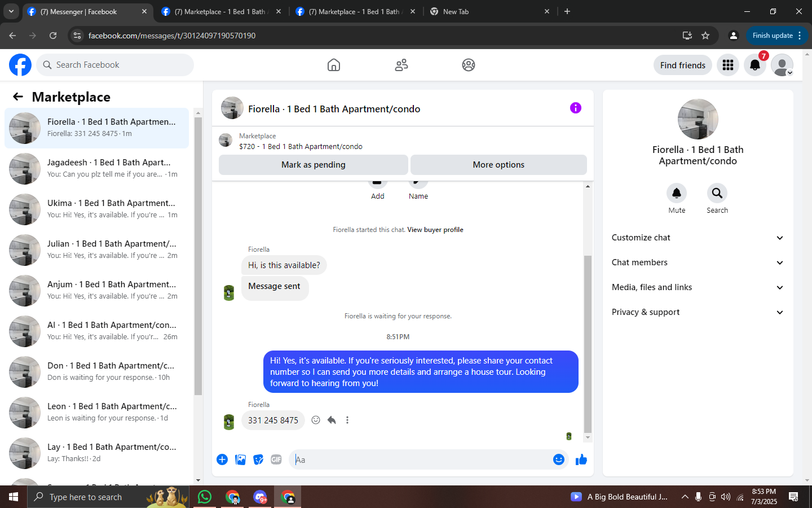Attach a photo using the image icon

(x=240, y=459)
